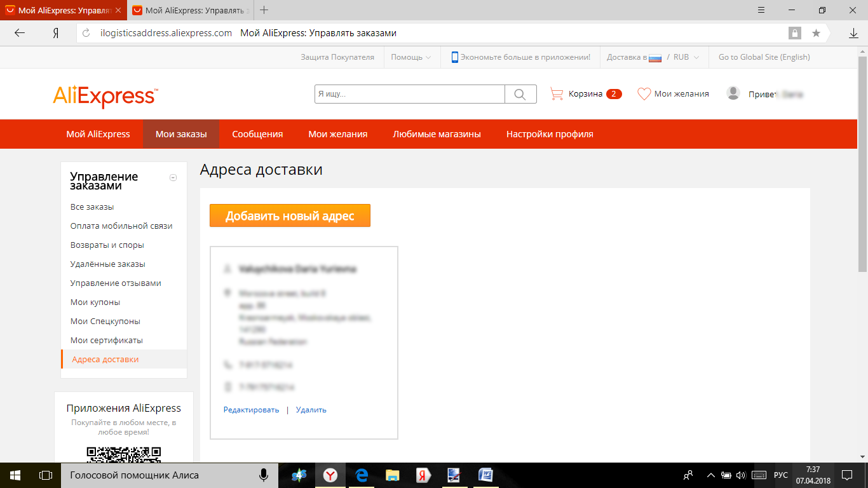
Task: Open Настройки профиля in the navigation bar
Action: point(550,134)
